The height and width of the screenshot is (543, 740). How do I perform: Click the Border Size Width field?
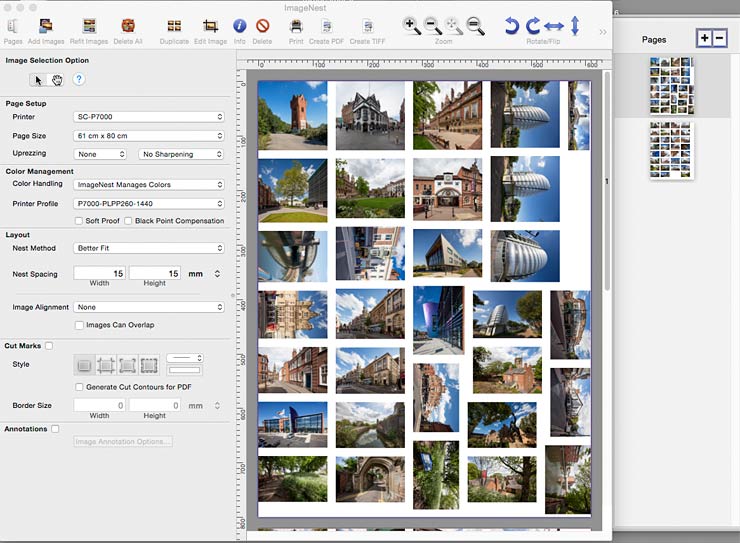point(99,405)
